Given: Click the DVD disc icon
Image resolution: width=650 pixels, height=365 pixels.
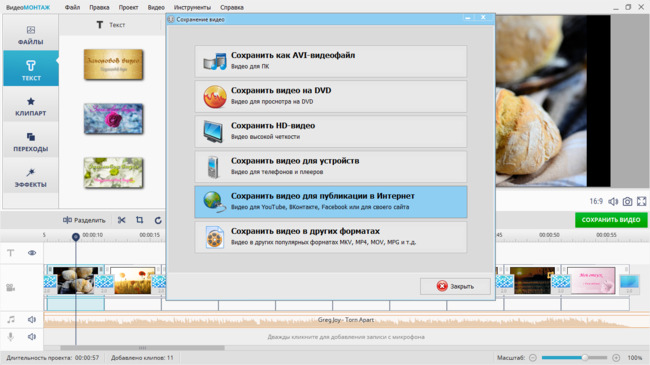Looking at the screenshot, I should pyautogui.click(x=215, y=97).
